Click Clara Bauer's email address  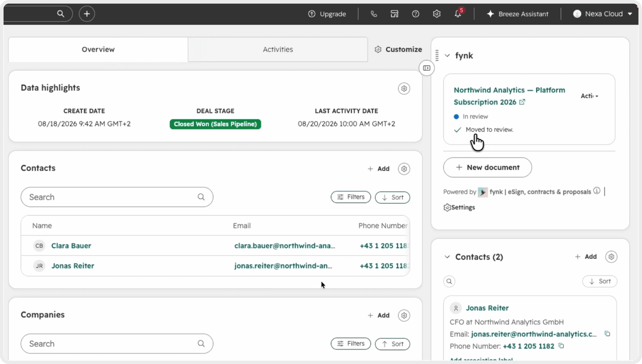[x=285, y=246]
